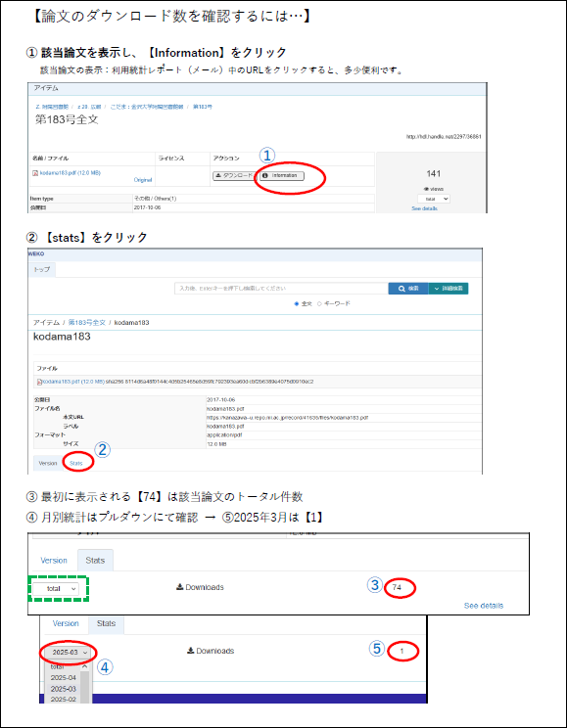Select the Stats tab above the total dropdown
567x728 pixels.
click(x=95, y=561)
